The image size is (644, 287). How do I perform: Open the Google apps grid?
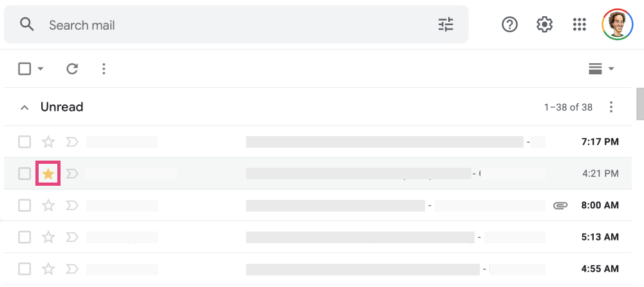coord(580,25)
